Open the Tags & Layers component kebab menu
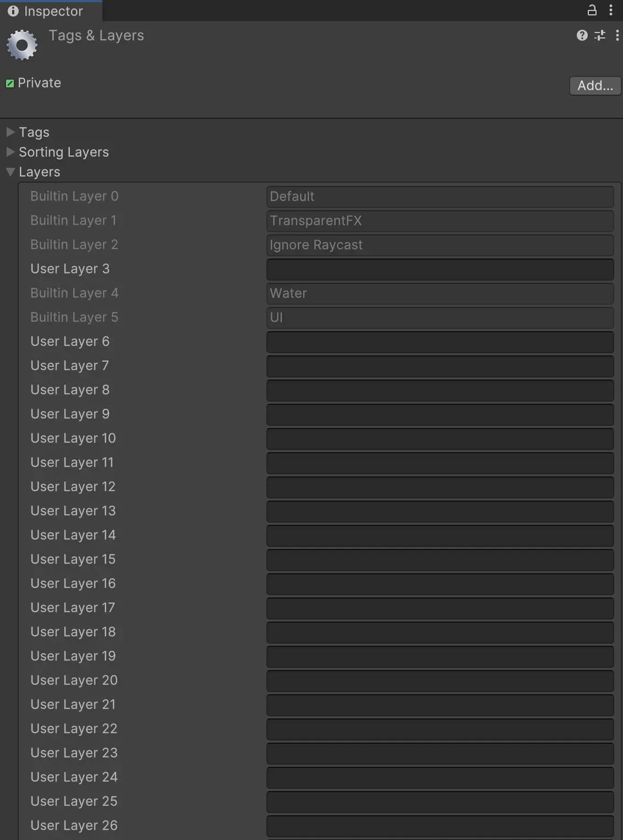The width and height of the screenshot is (623, 840). 617,36
